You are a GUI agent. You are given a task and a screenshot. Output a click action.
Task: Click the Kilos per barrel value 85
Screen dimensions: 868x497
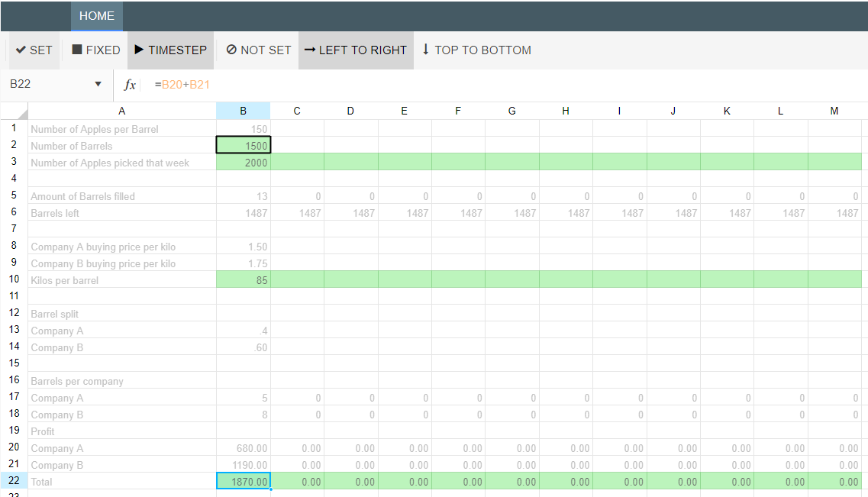[x=244, y=280]
